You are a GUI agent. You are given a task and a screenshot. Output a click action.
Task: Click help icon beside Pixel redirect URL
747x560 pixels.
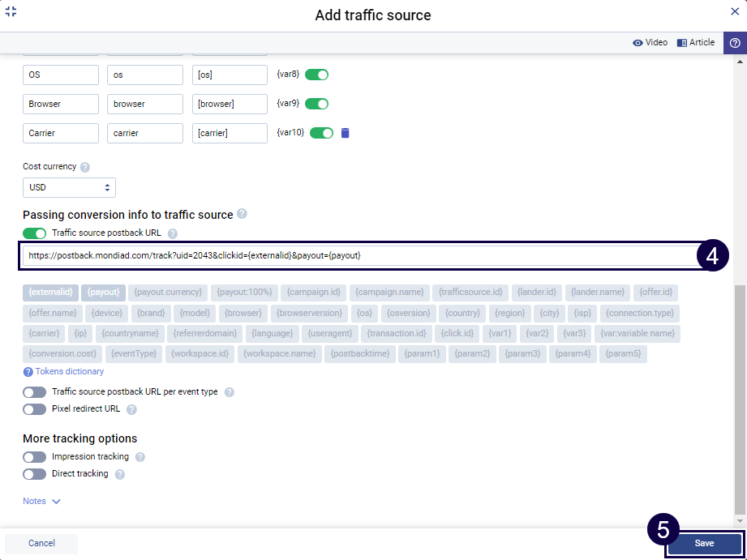tap(132, 409)
